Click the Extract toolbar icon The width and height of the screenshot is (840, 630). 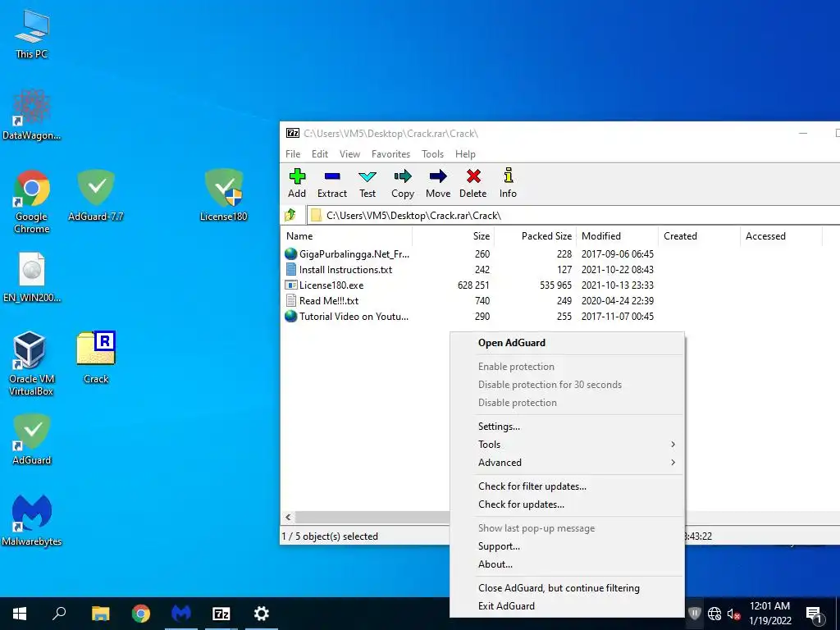[x=332, y=183]
